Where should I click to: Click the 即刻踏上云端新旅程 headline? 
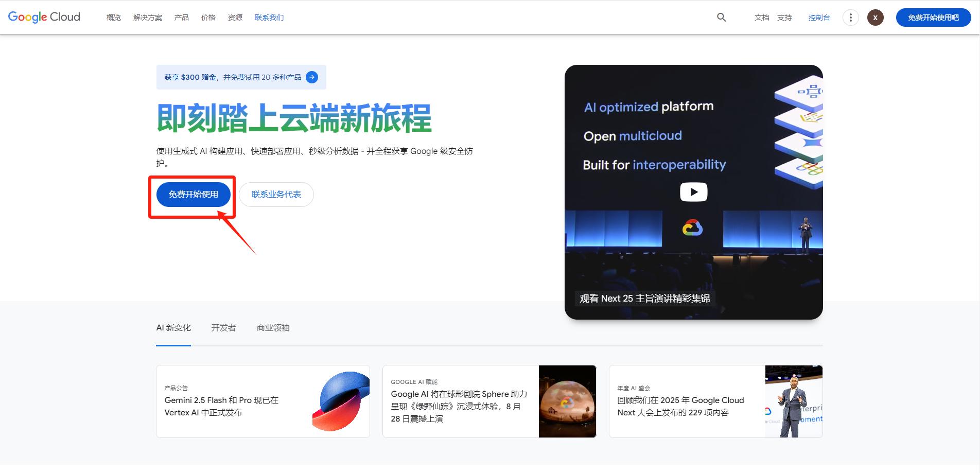(294, 118)
